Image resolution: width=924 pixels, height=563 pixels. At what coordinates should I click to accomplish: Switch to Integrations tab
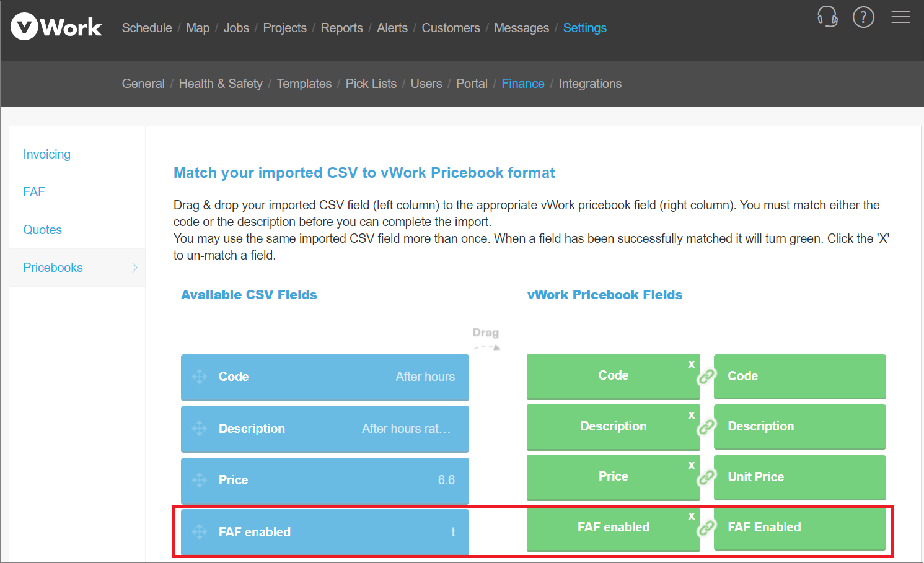(x=589, y=84)
